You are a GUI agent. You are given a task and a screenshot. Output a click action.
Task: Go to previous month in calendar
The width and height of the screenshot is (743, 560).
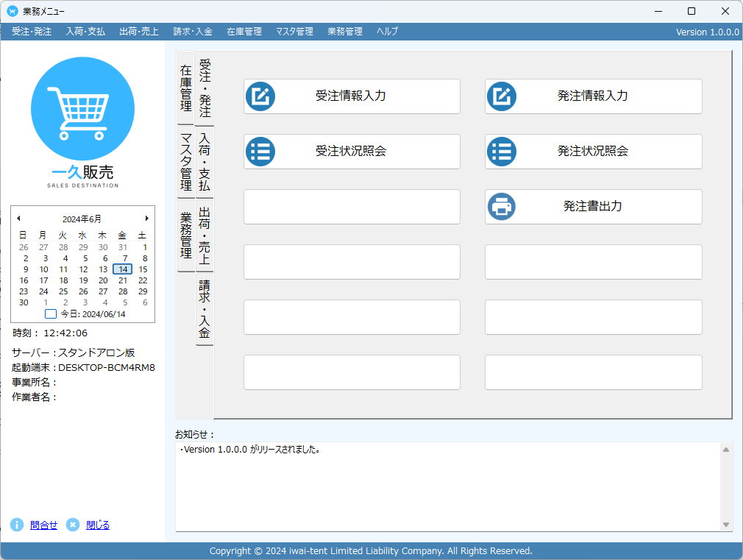(x=18, y=218)
